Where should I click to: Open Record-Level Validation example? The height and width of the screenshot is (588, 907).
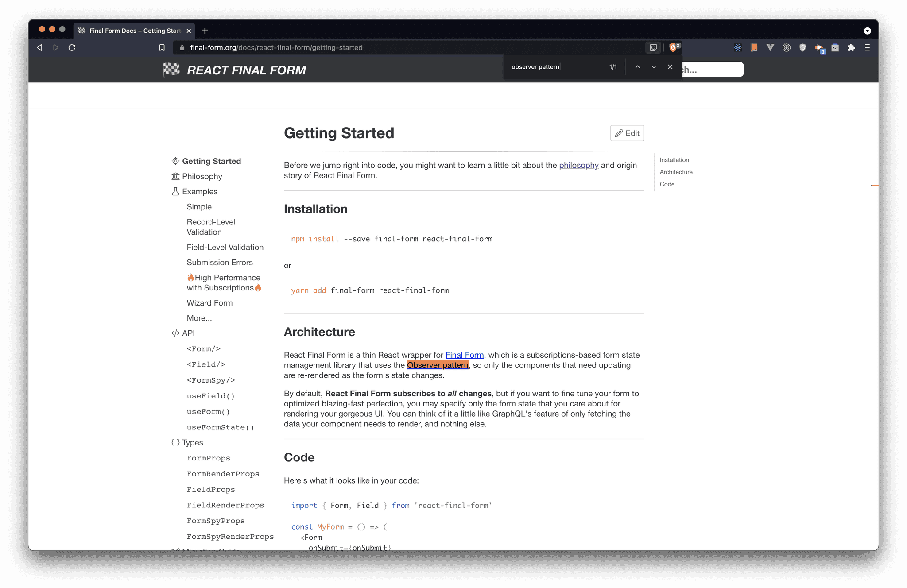pos(211,227)
